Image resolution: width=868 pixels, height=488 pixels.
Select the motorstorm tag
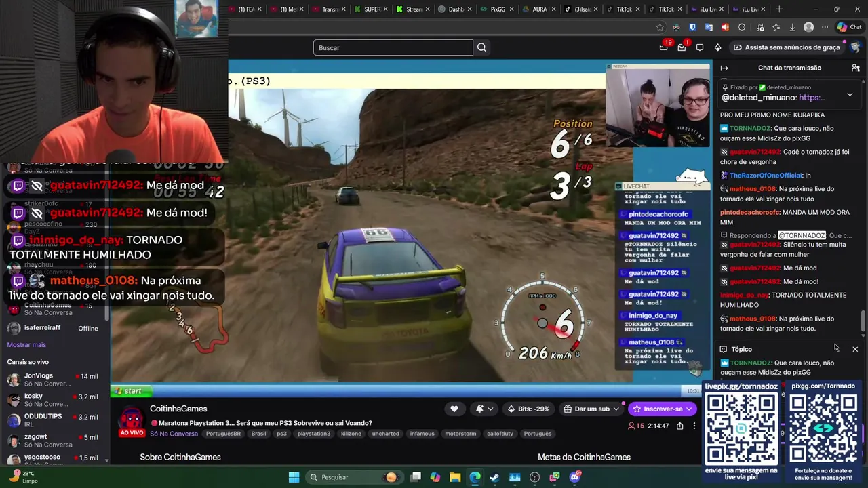460,434
